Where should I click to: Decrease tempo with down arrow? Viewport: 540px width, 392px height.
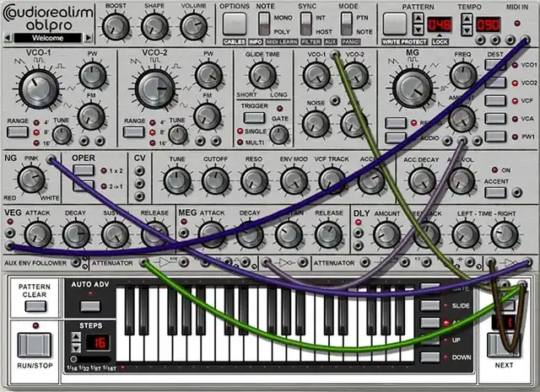coord(467,30)
